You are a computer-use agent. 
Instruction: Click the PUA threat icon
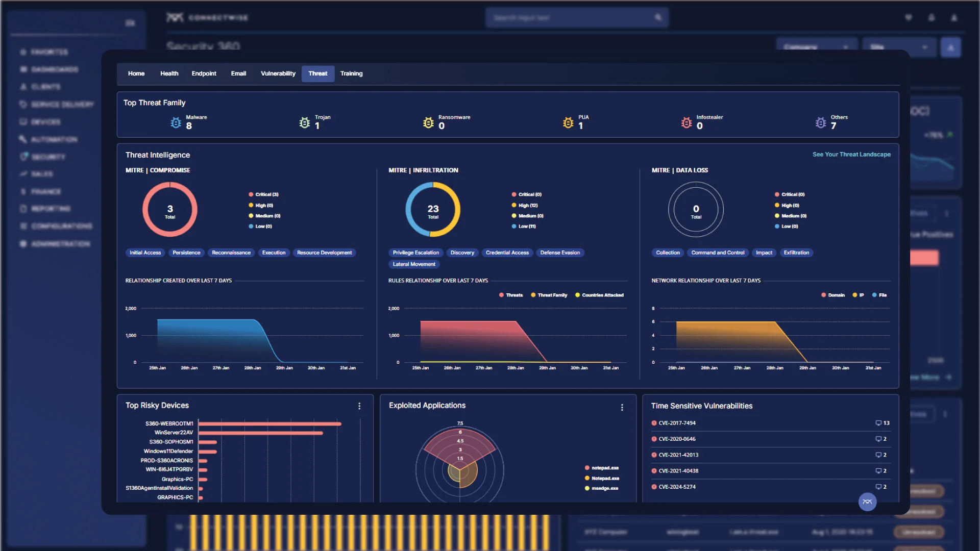point(568,123)
